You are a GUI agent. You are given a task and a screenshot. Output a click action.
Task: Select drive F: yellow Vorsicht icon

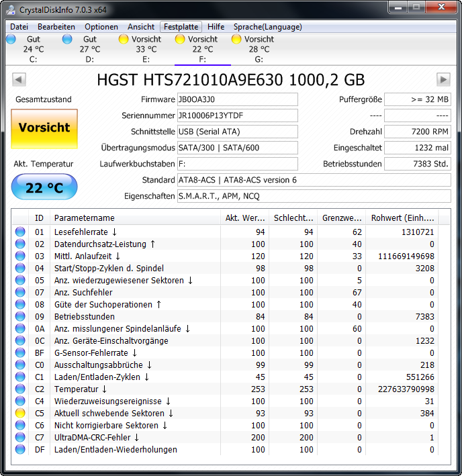pyautogui.click(x=180, y=39)
